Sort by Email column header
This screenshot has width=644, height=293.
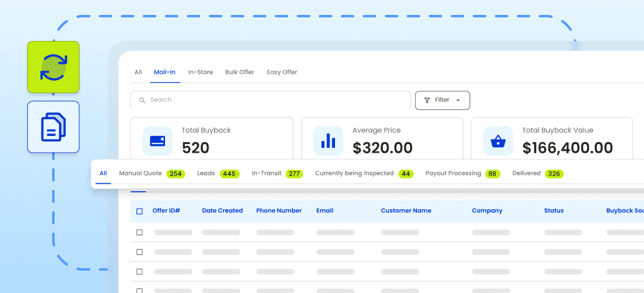tap(324, 210)
